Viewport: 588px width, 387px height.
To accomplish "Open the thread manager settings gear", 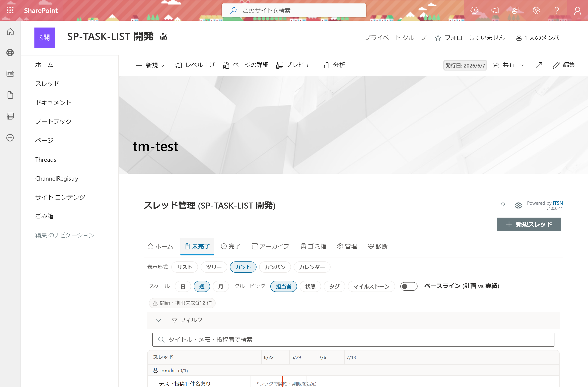I will point(518,205).
